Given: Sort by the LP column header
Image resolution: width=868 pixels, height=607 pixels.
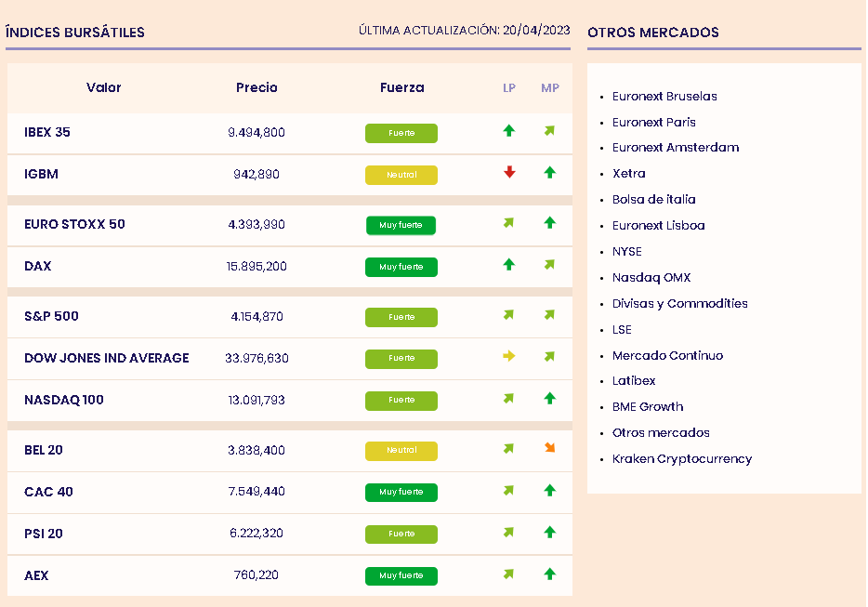Looking at the screenshot, I should 509,88.
